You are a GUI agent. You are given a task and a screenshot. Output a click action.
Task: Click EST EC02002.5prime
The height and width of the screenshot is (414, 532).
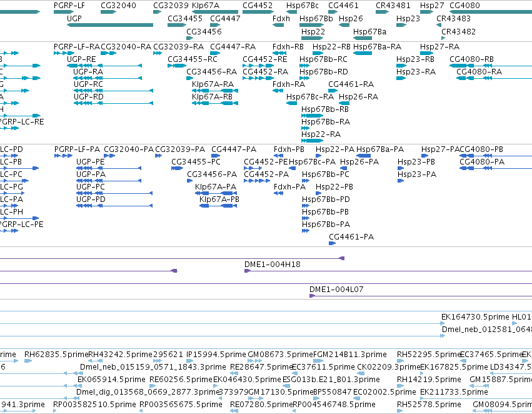(384, 392)
